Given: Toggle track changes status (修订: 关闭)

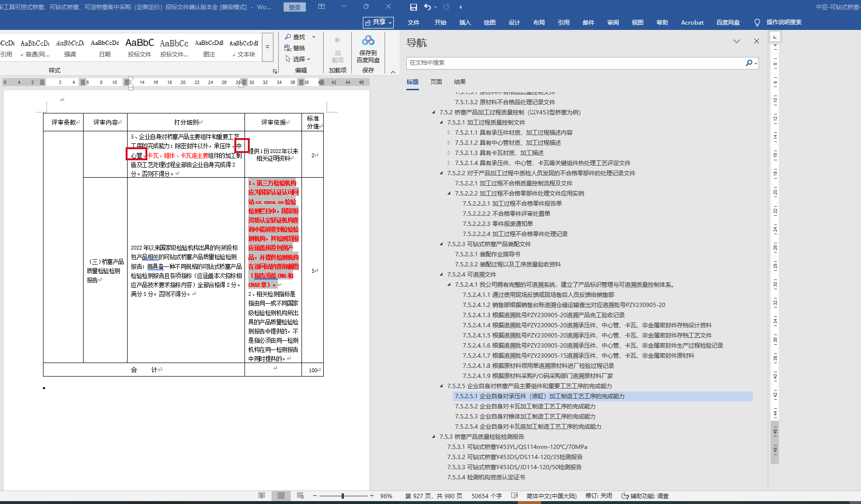Looking at the screenshot, I should click(599, 496).
